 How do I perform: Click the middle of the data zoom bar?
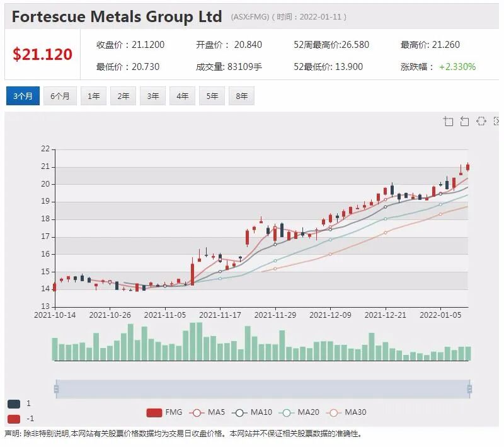263,389
